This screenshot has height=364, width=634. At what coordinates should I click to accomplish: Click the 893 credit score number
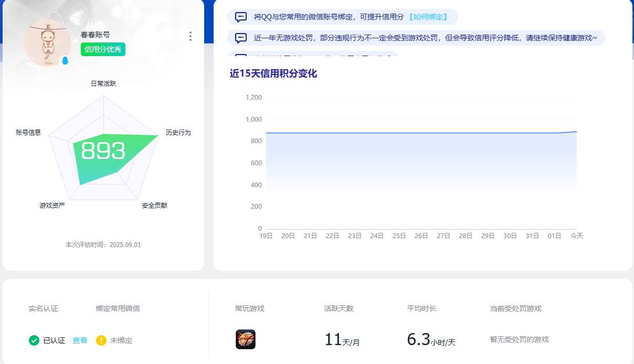click(103, 152)
